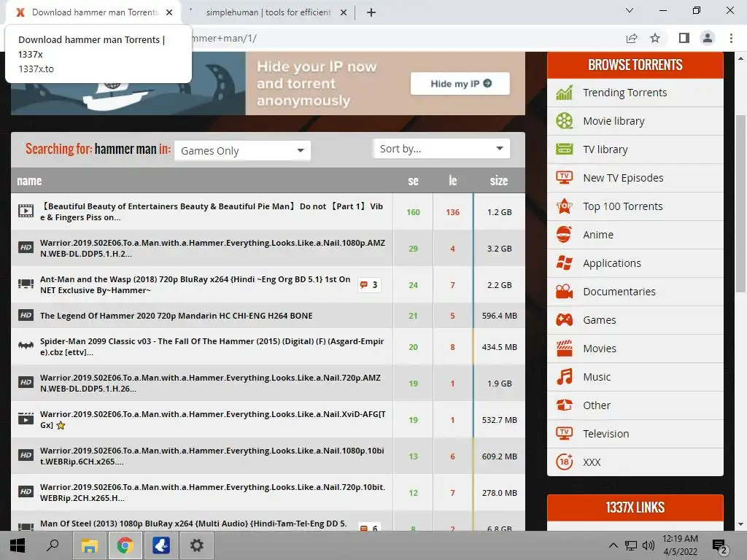
Task: Open taskbar search magnifier
Action: click(x=53, y=545)
